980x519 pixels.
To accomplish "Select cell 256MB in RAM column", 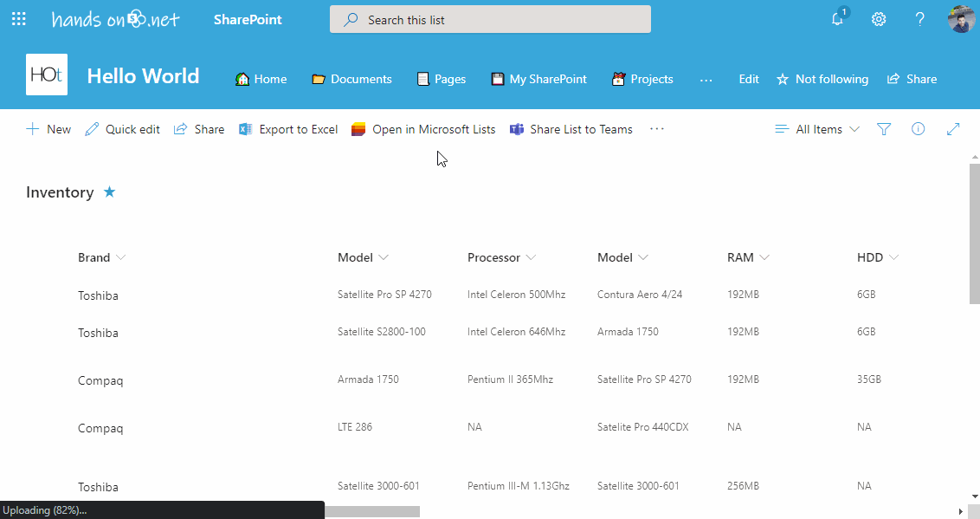I will coord(743,486).
